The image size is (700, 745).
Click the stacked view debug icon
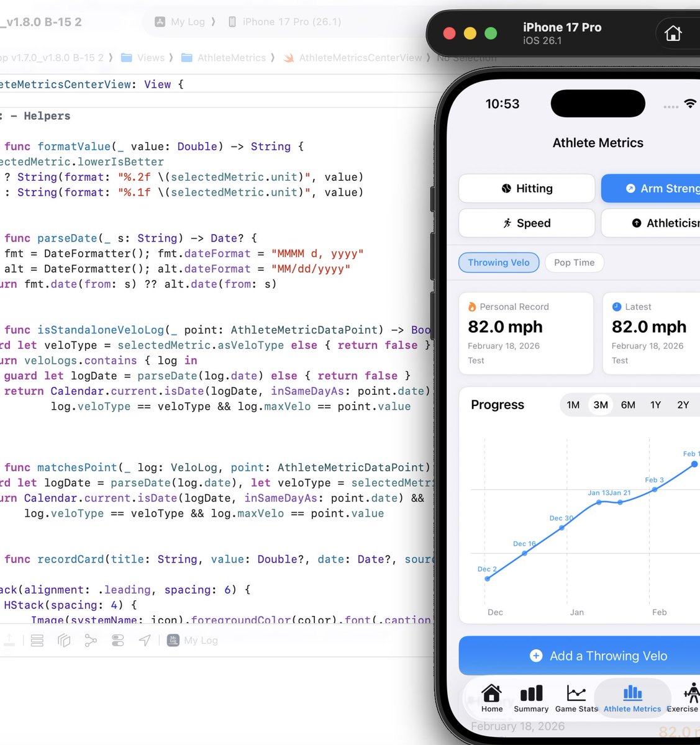tap(37, 640)
